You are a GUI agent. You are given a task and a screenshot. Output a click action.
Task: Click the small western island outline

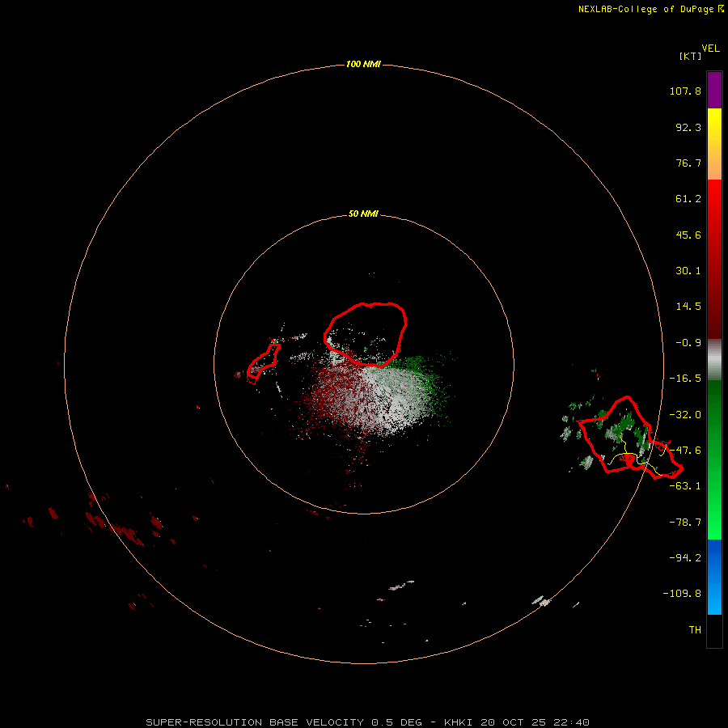pyautogui.click(x=263, y=363)
